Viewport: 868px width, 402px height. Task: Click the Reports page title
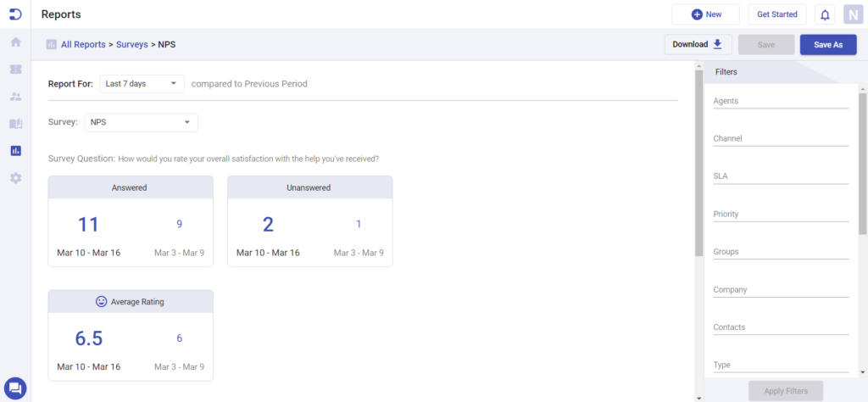pyautogui.click(x=61, y=14)
